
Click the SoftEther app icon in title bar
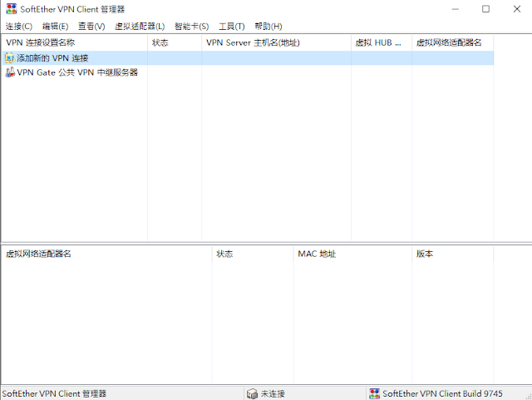(12, 9)
